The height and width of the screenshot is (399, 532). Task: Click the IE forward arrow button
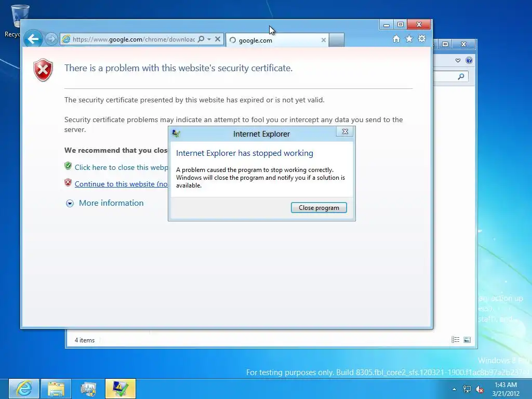[51, 39]
